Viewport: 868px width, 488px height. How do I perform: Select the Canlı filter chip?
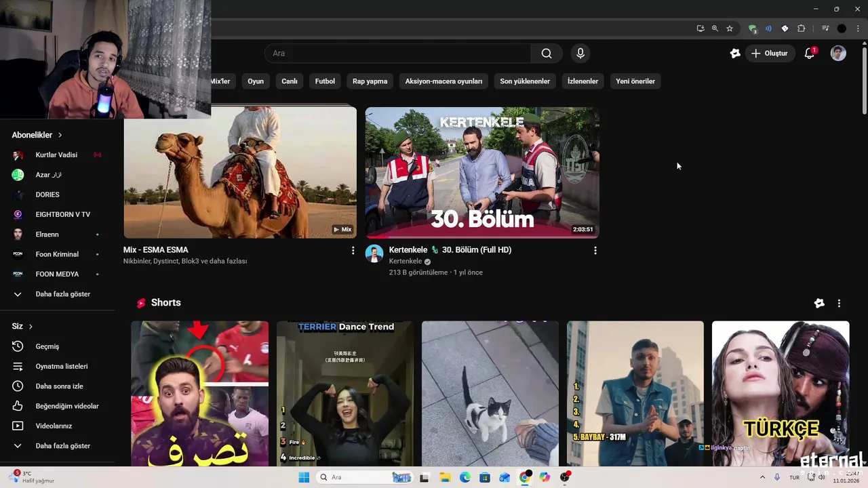[290, 81]
